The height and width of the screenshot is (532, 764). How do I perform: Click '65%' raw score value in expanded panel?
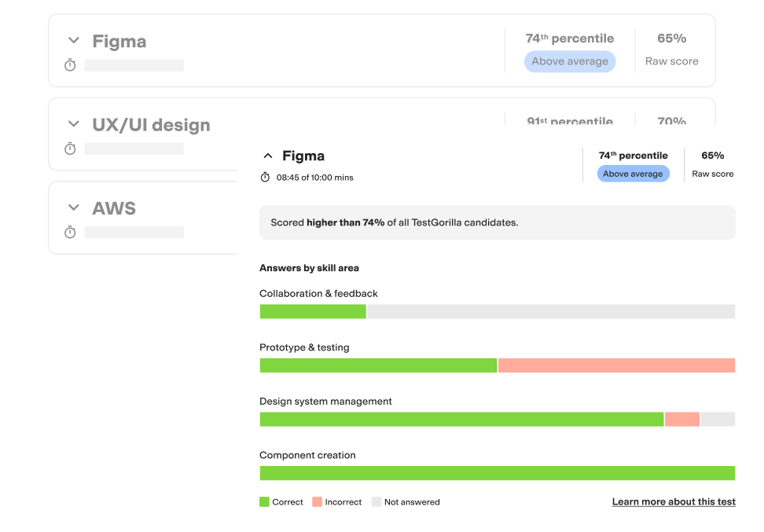[713, 156]
